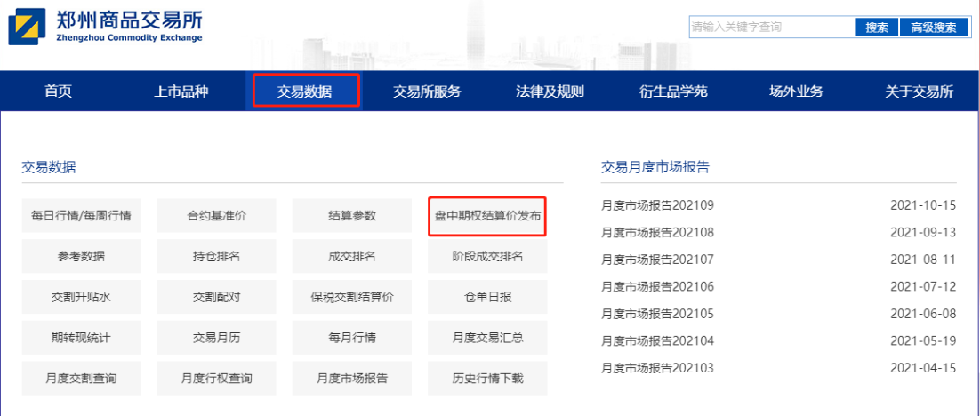This screenshot has height=416, width=980.
Task: Open the 交易所服务 menu
Action: 427,92
